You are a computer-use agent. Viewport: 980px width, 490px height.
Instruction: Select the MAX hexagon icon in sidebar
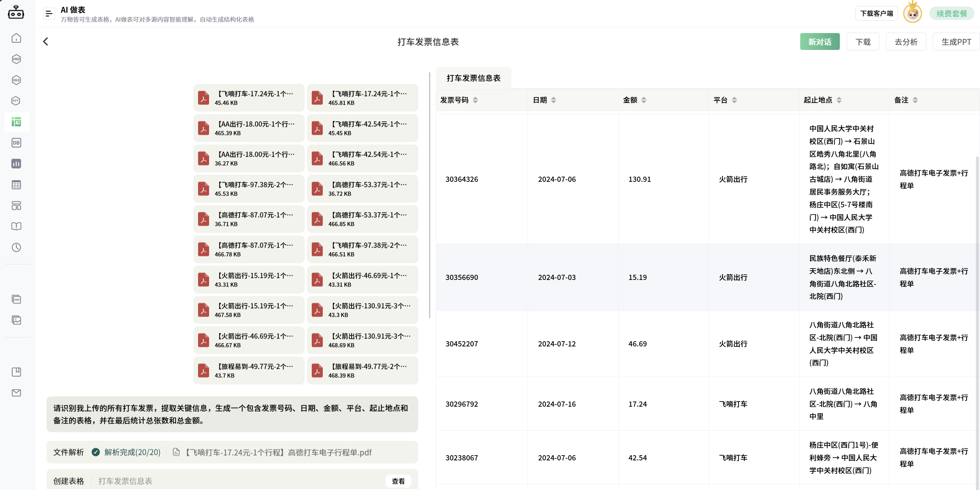tap(16, 80)
